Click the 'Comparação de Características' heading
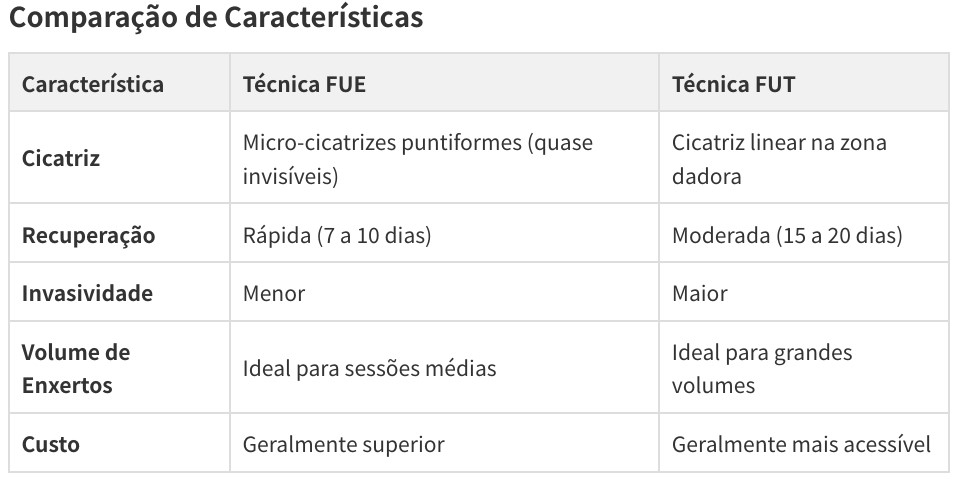Screen dimensions: 960x494 coord(216,18)
